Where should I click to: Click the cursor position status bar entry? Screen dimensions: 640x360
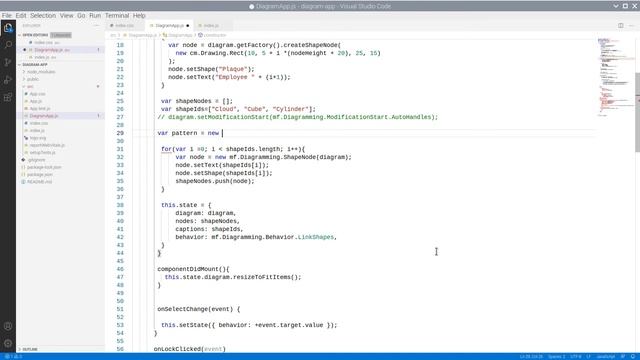click(x=531, y=357)
